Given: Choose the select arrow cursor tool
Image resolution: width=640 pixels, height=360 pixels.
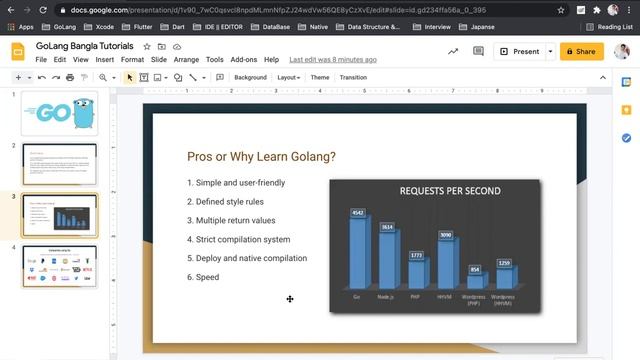Looking at the screenshot, I should coord(130,78).
